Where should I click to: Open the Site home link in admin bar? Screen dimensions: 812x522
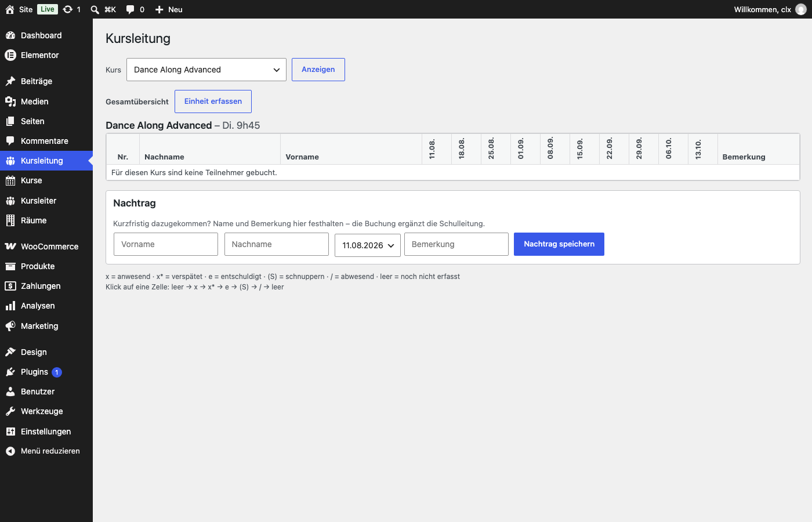tap(19, 9)
